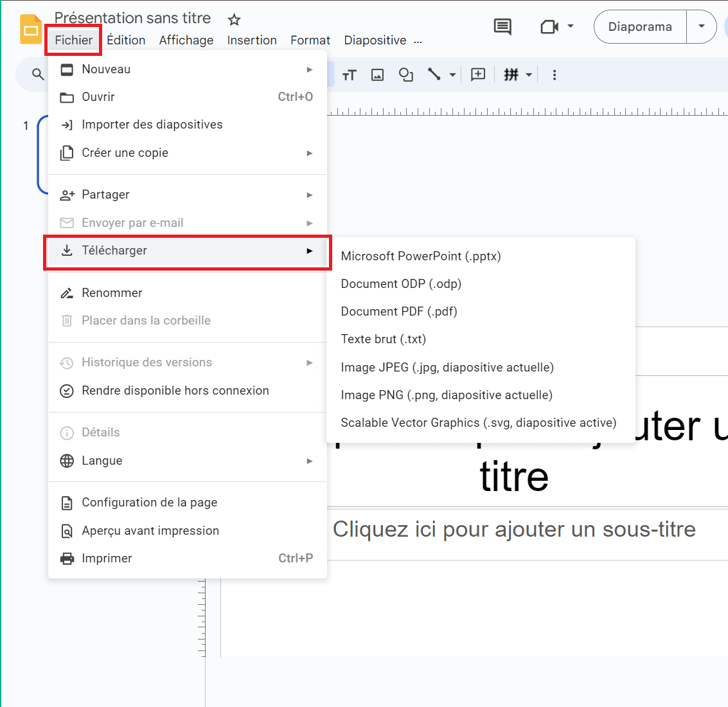Open the Diaporama options dropdown arrow
The height and width of the screenshot is (707, 728).
tap(702, 26)
